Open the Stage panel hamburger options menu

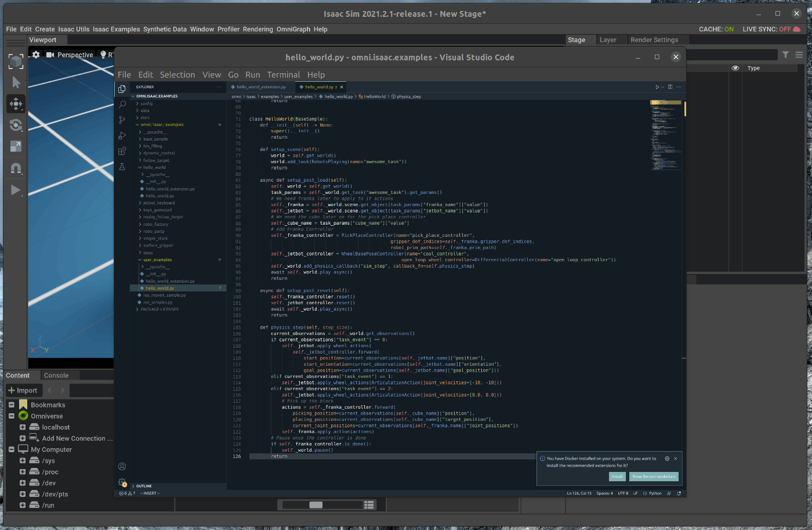799,55
